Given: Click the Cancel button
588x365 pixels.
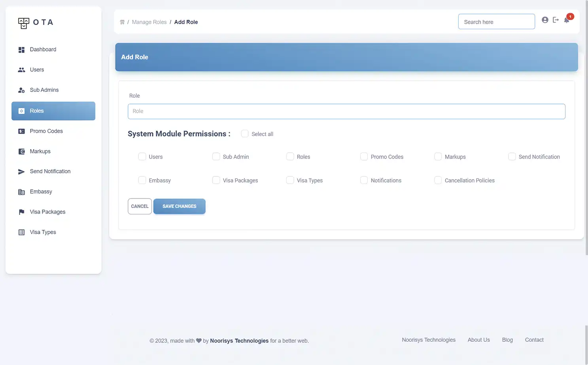Looking at the screenshot, I should 140,206.
